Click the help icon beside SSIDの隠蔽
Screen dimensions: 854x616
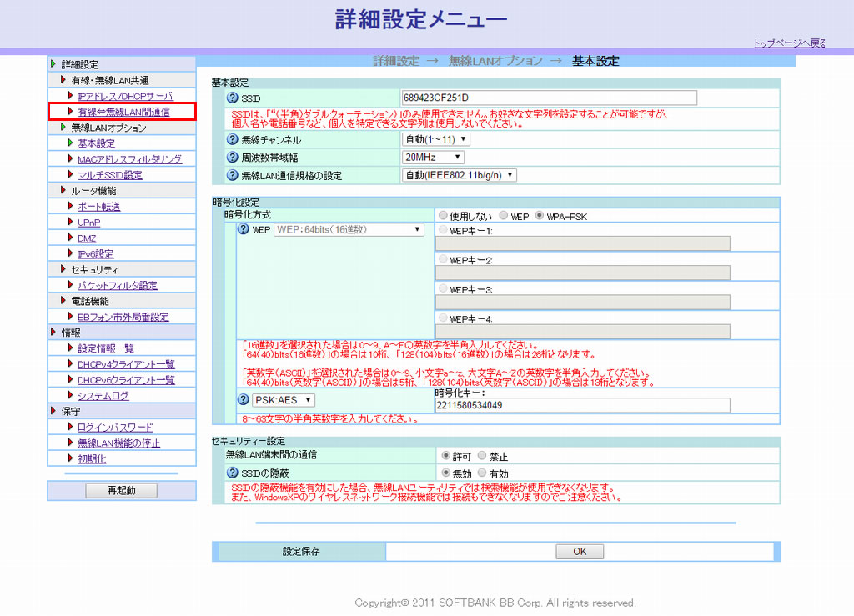point(234,472)
